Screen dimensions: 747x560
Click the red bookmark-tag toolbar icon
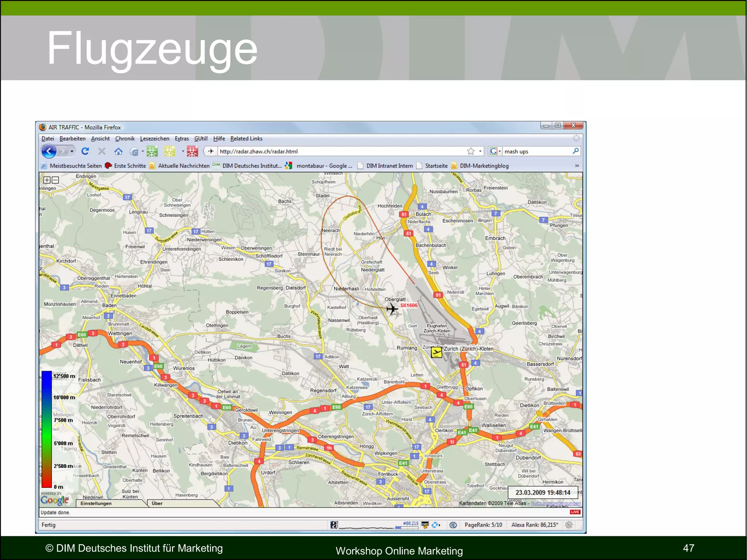(x=192, y=151)
